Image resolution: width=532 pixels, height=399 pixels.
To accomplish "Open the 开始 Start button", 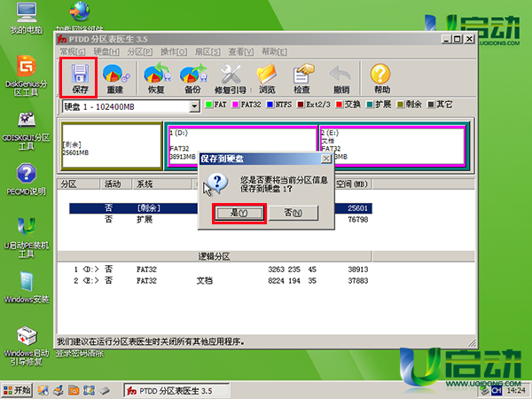I will (x=18, y=390).
